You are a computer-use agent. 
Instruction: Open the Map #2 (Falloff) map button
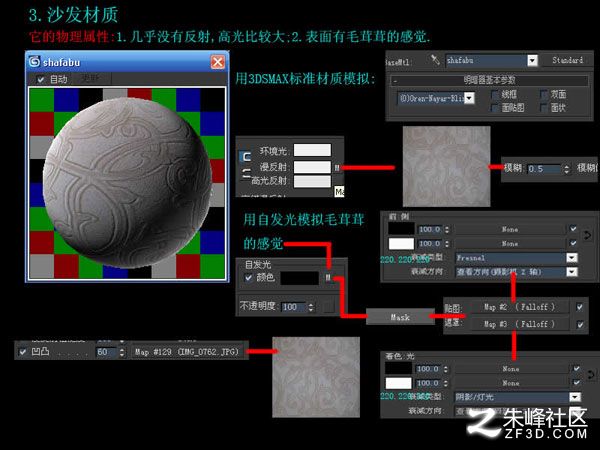coord(519,307)
